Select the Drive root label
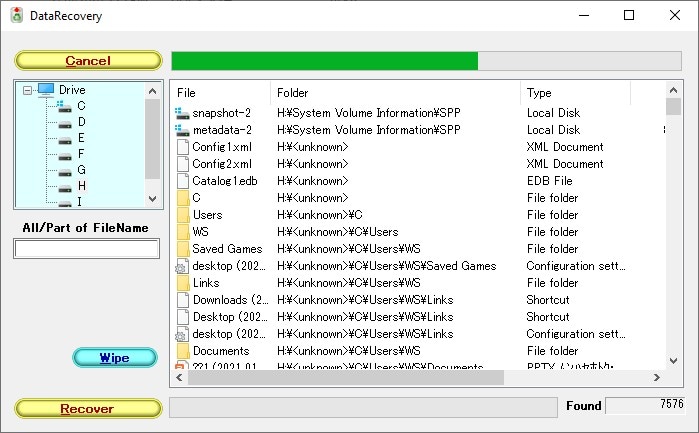 (72, 90)
